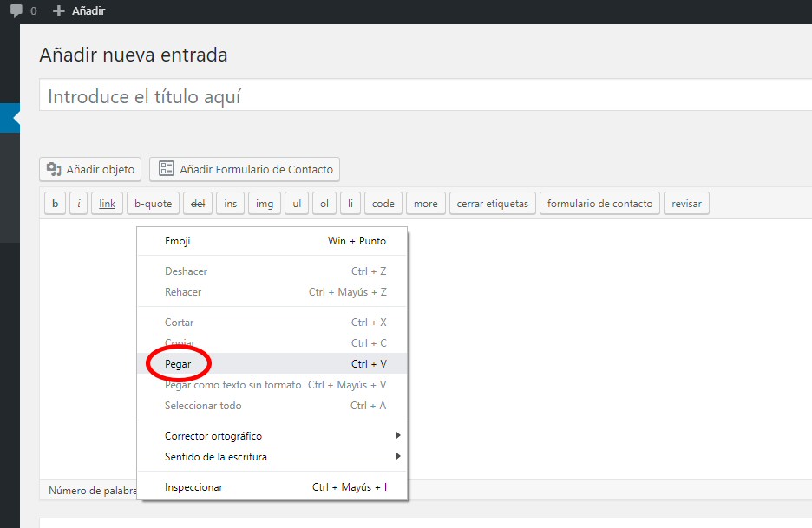The height and width of the screenshot is (528, 812).
Task: Click the comments bubble icon in admin bar
Action: coord(16,11)
